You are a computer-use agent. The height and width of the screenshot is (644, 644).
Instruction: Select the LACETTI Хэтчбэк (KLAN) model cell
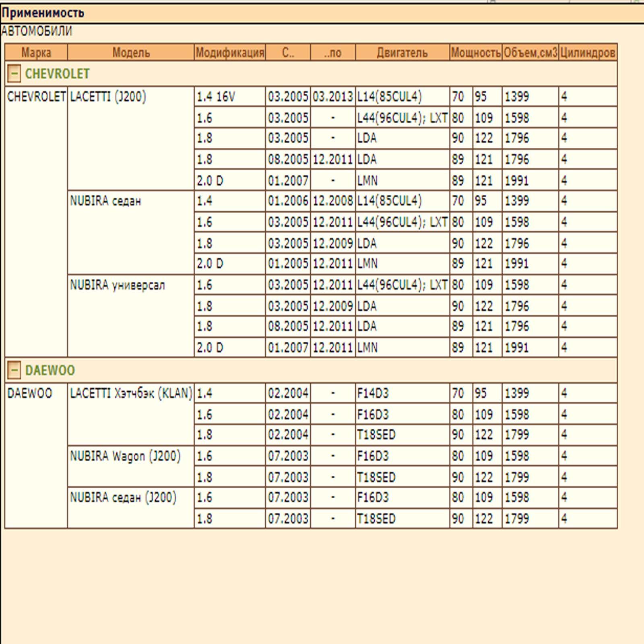131,414
